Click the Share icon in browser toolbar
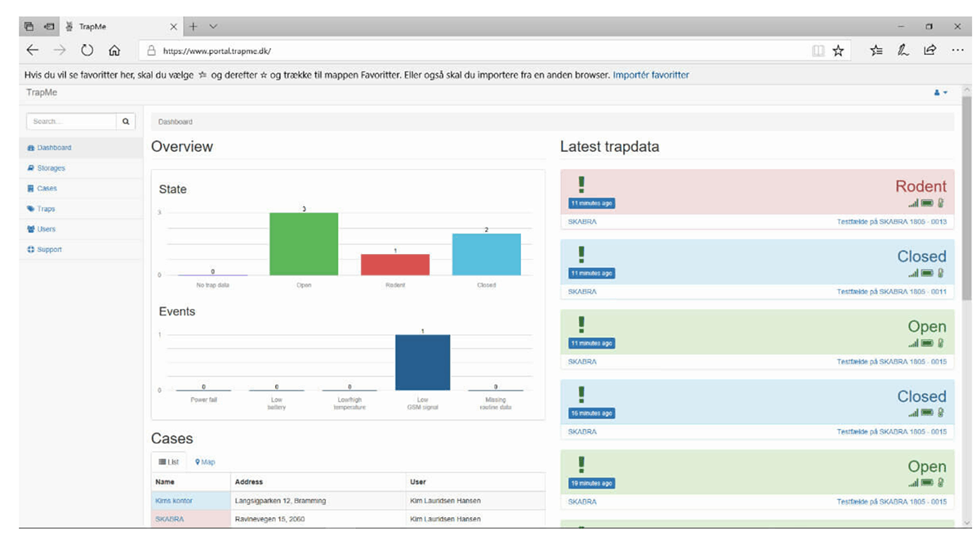 929,51
